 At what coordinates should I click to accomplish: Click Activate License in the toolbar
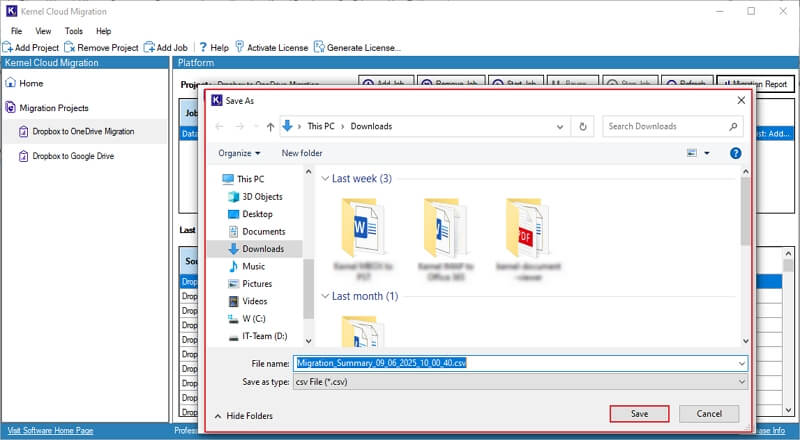point(271,47)
